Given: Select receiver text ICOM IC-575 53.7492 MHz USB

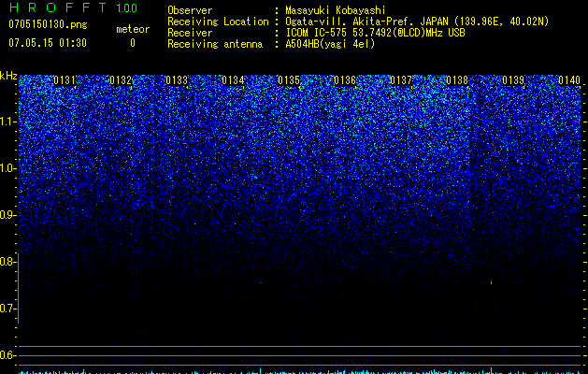Looking at the screenshot, I should (x=376, y=33).
